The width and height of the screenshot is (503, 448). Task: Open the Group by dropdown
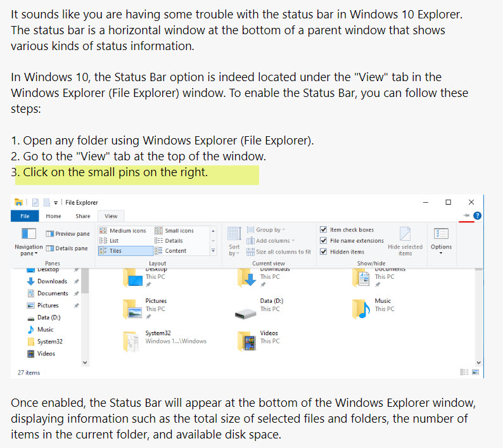coord(265,229)
